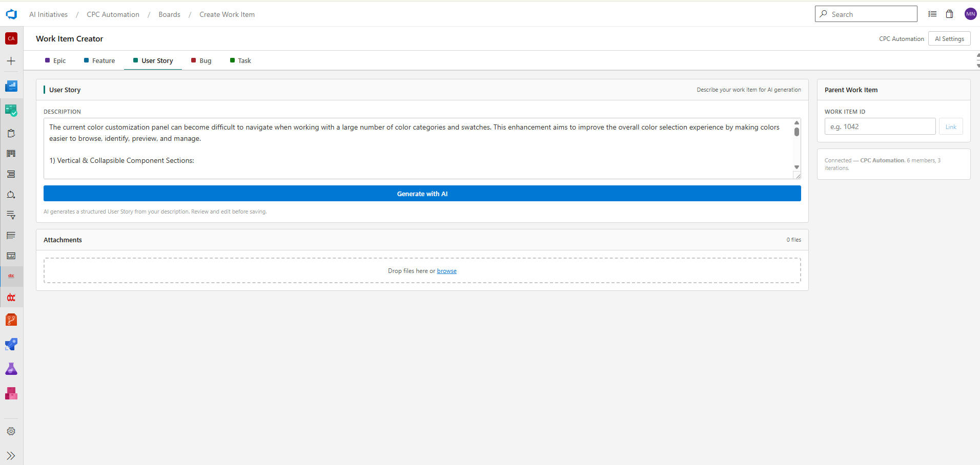Click the magnifier icon in Search box

[823, 14]
